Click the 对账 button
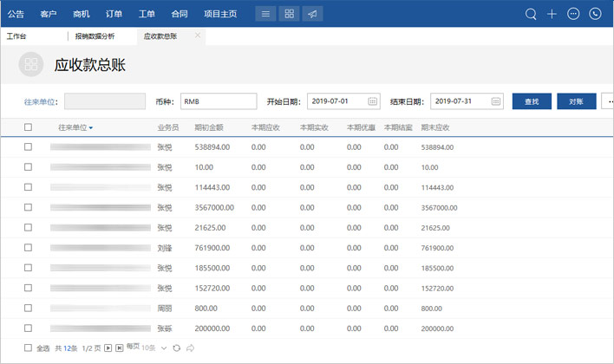The height and width of the screenshot is (364, 614). tap(576, 101)
